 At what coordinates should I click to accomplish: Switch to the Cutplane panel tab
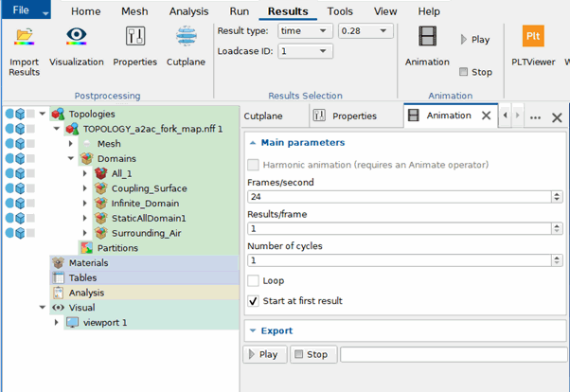coord(263,116)
